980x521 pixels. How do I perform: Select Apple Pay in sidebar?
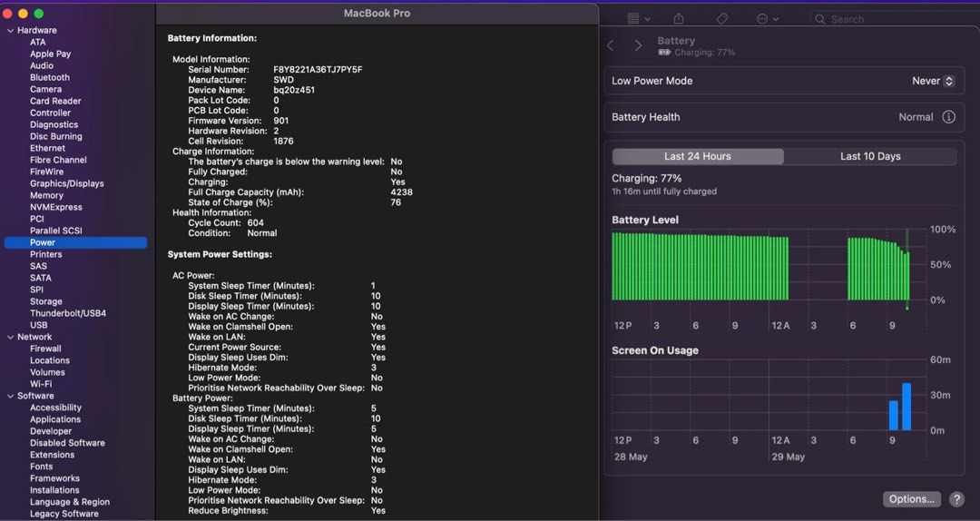pos(50,54)
